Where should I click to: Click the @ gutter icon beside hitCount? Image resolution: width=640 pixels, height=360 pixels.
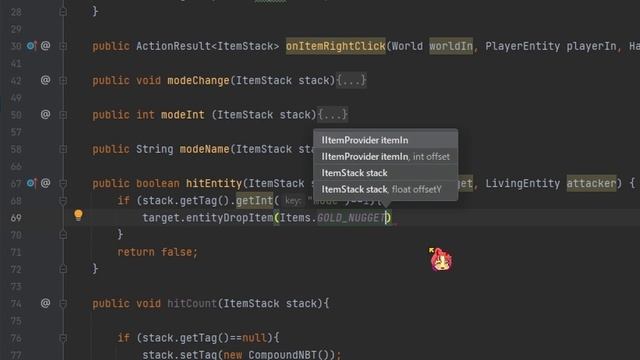[x=45, y=303]
